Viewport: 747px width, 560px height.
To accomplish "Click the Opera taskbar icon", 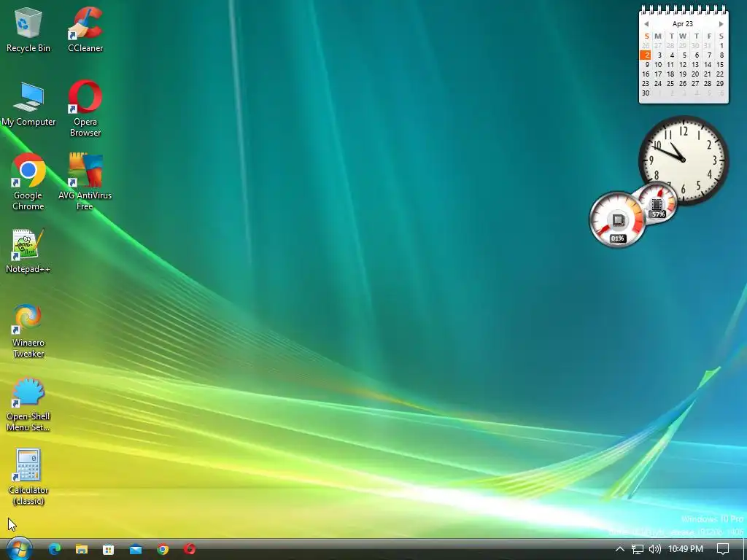I will (x=190, y=549).
